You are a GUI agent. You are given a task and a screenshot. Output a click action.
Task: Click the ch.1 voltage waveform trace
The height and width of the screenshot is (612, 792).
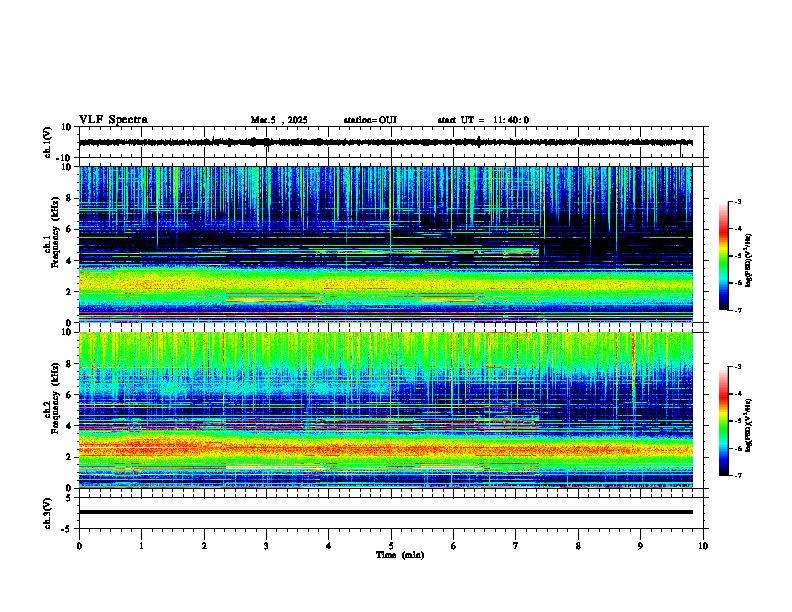[x=385, y=142]
